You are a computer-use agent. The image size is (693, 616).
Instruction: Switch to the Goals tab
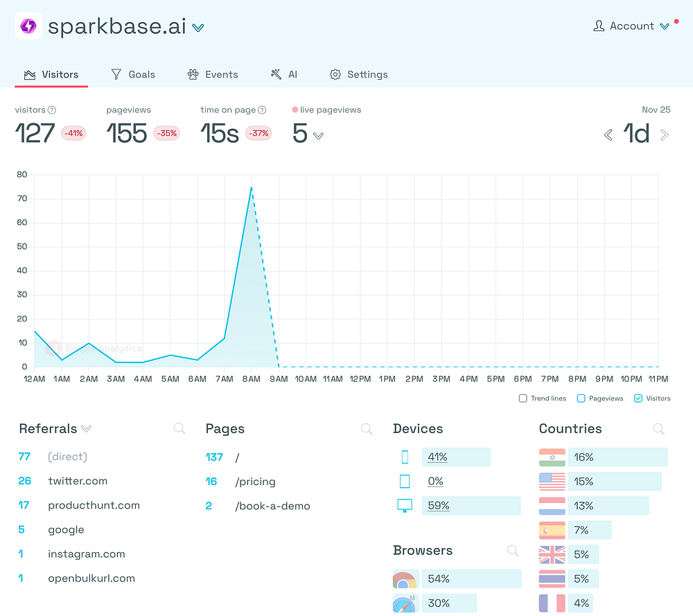(133, 74)
